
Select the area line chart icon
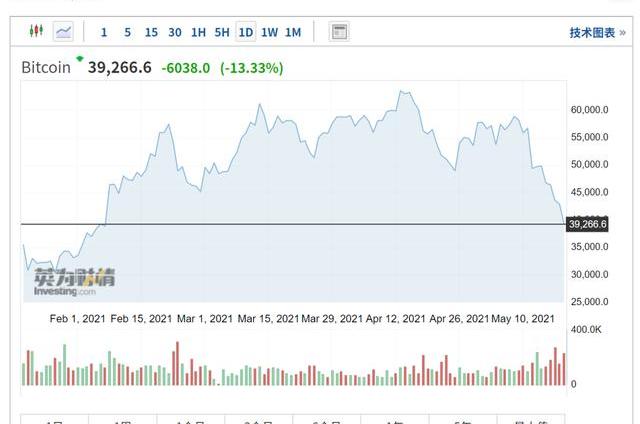pos(63,32)
